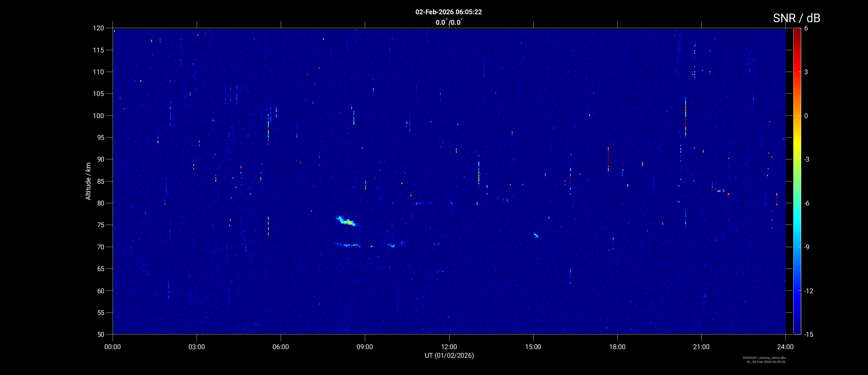Select the 09:00 time tick label

(x=364, y=347)
